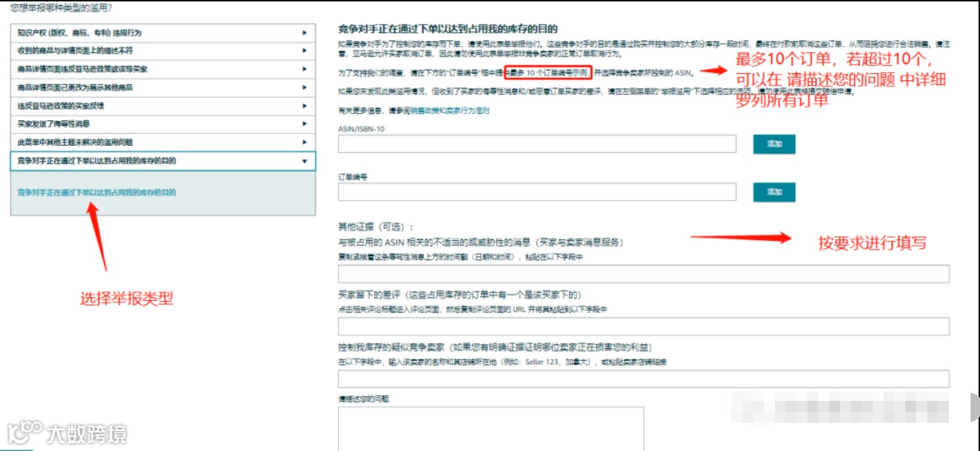Click the 您想举报哪种类型的滥用? heading
Screen dimensions: 980x451
[61, 8]
